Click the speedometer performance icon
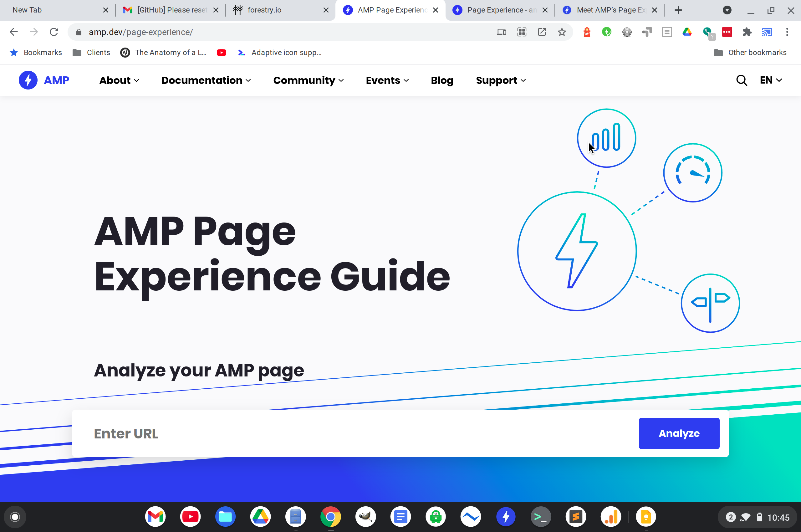Viewport: 801px width, 532px height. [x=692, y=172]
